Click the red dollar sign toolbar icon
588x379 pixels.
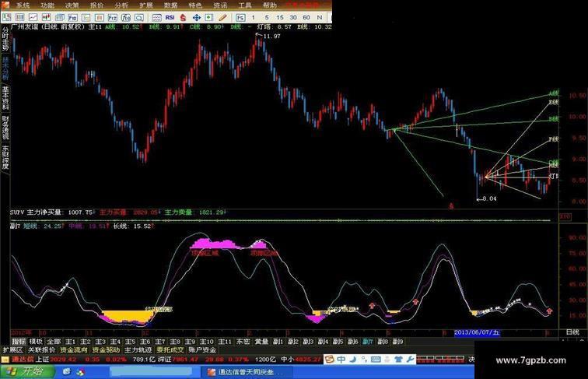pyautogui.click(x=183, y=17)
